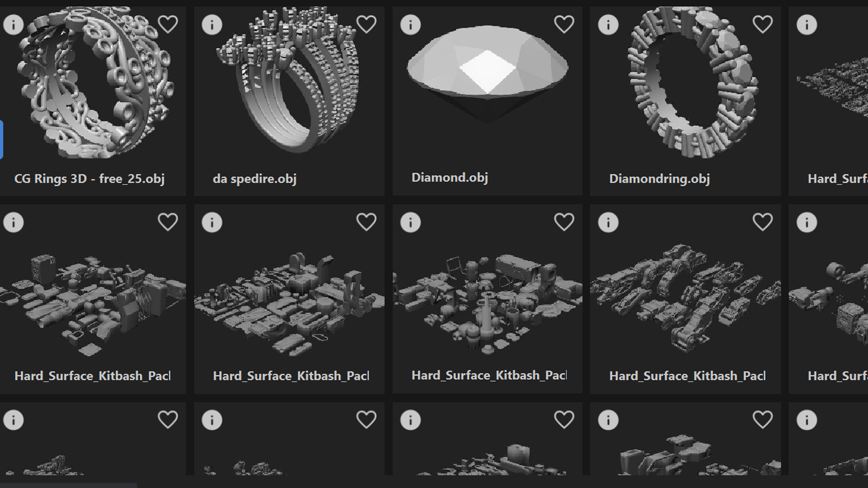Like the Diamondring.obj model
Screen dimensions: 868x488
763,24
